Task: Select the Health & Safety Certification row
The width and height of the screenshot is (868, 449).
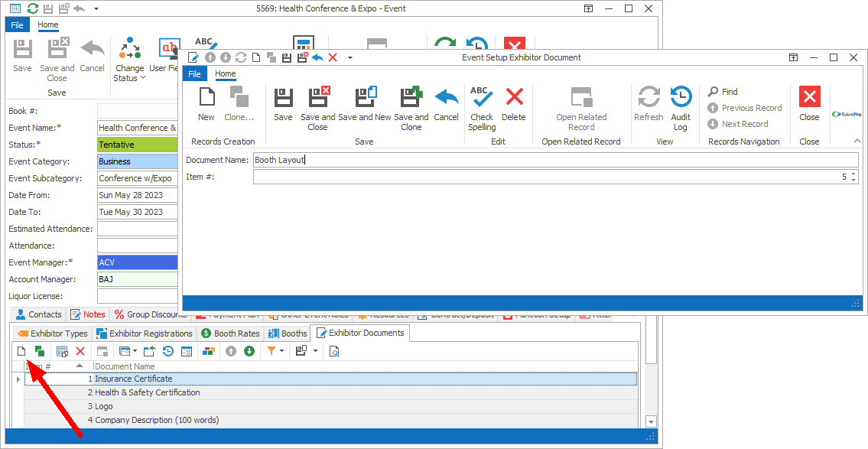Action: click(330, 392)
